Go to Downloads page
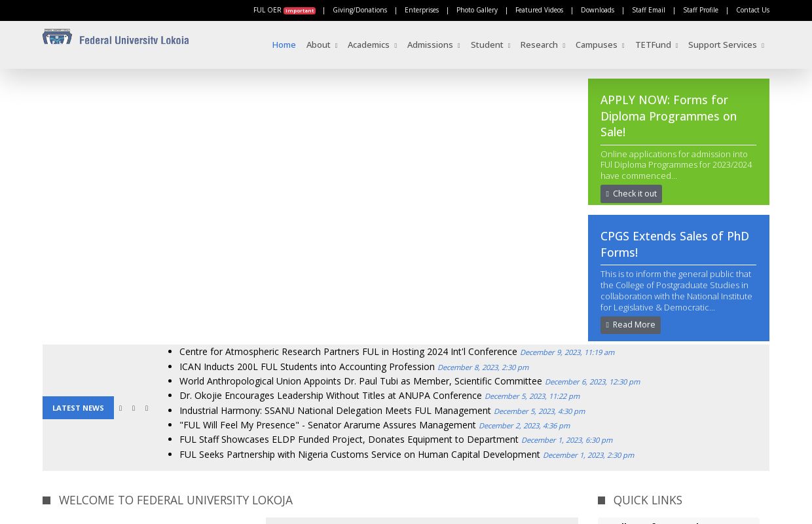This screenshot has width=812, height=524. [x=597, y=10]
